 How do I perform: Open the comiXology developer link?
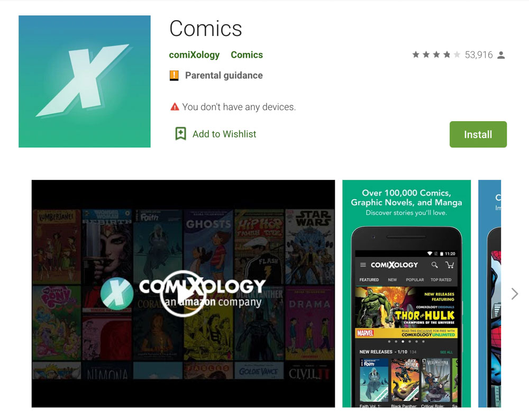(194, 54)
